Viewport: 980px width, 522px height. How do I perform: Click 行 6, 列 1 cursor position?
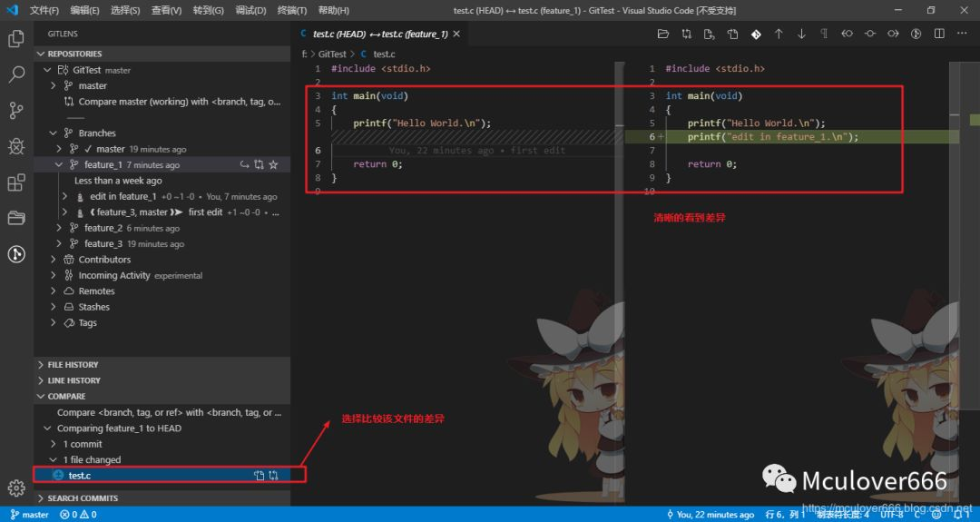785,515
